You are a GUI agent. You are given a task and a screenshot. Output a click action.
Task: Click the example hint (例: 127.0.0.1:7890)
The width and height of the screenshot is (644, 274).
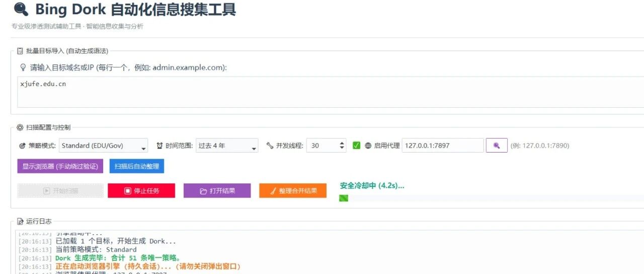540,146
